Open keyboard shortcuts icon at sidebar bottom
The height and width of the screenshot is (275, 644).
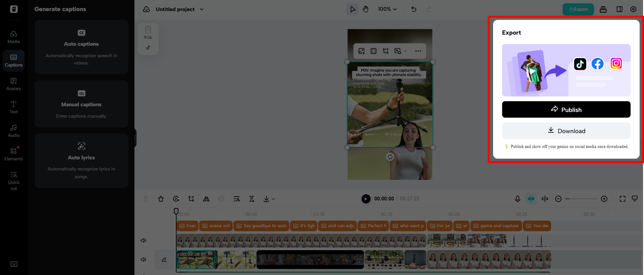14,264
